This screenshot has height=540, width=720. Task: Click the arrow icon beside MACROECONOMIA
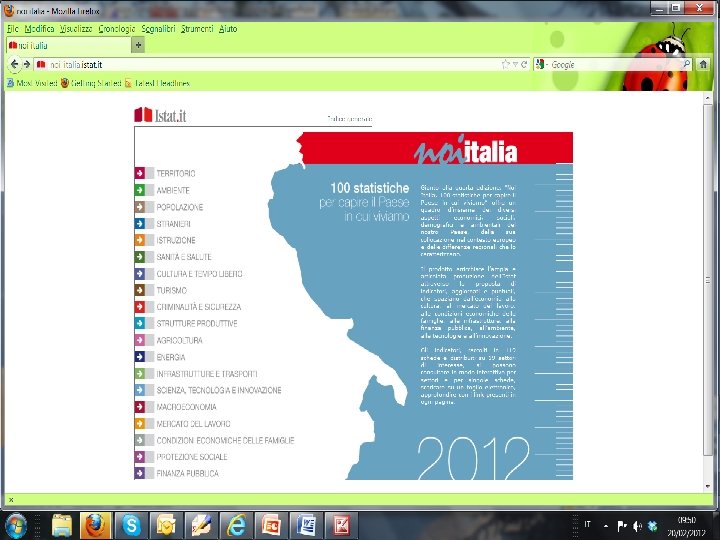[x=140, y=407]
